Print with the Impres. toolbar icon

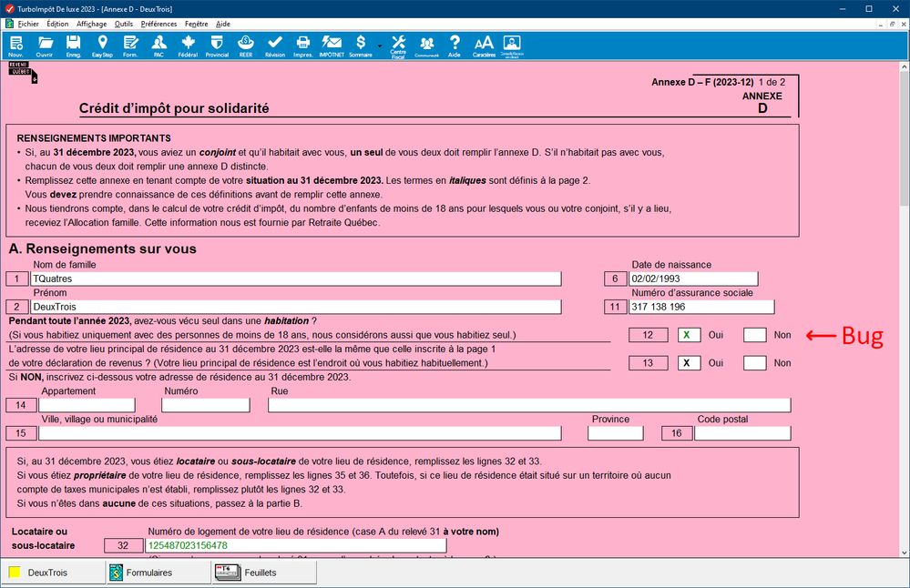tap(303, 46)
